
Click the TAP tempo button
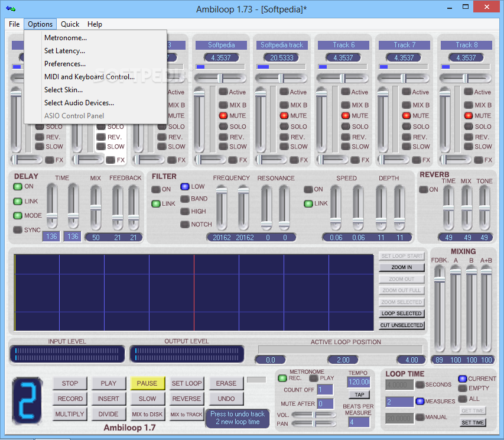[359, 394]
